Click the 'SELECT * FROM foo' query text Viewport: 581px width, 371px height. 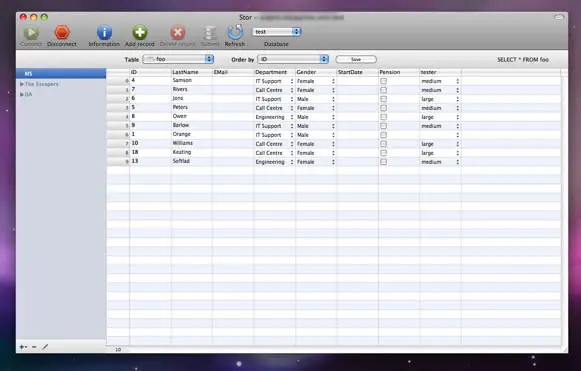[523, 60]
